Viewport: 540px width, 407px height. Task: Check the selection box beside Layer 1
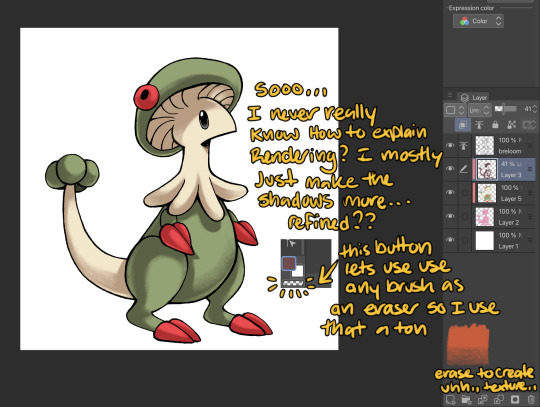coord(464,240)
